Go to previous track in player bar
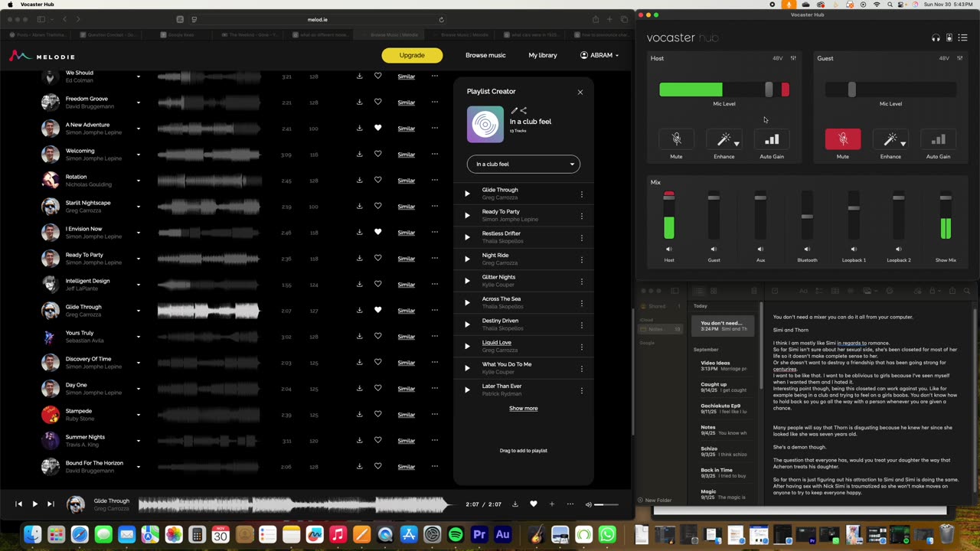Viewport: 980px width, 551px height. coord(18,504)
